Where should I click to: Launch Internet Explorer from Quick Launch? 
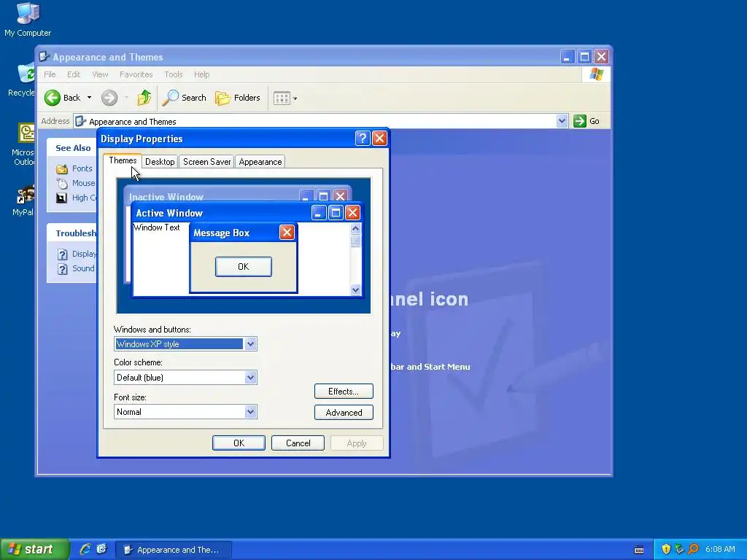86,549
